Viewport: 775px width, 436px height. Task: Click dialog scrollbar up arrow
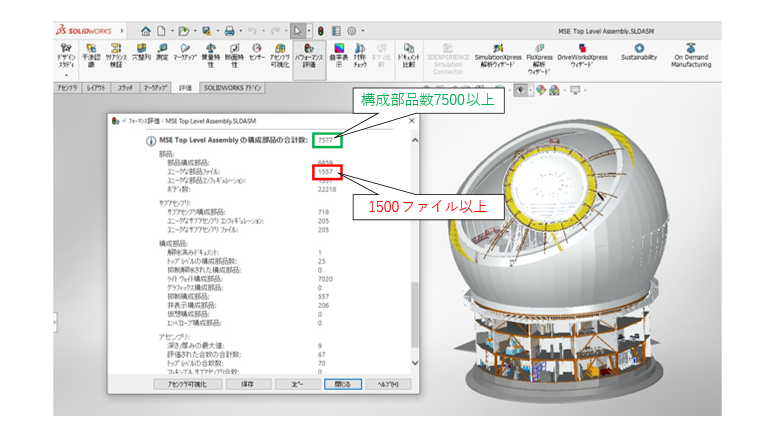(415, 140)
